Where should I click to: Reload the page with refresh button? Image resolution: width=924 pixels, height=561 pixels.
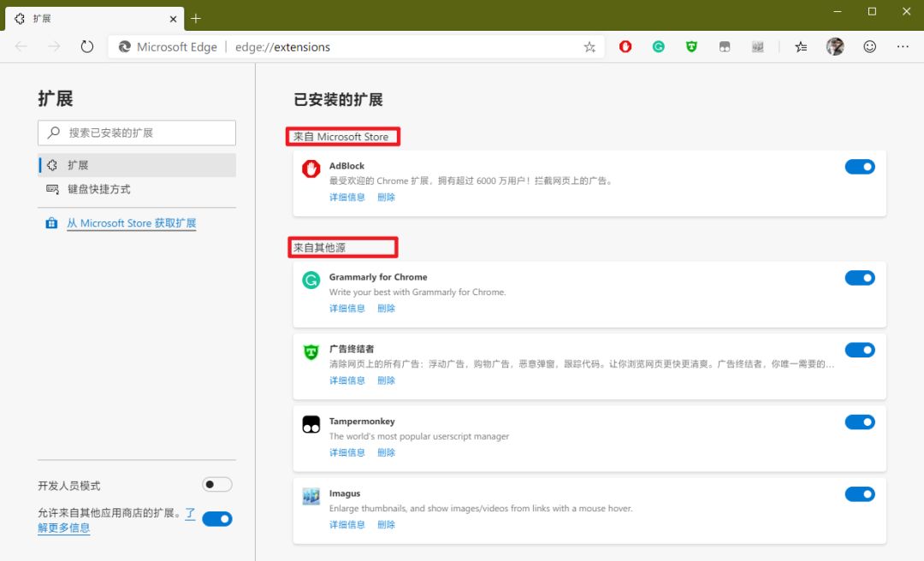tap(87, 46)
